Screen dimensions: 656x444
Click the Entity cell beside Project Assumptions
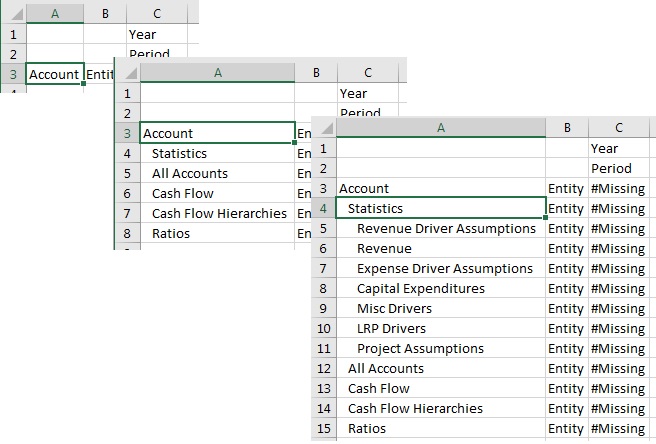pos(566,348)
